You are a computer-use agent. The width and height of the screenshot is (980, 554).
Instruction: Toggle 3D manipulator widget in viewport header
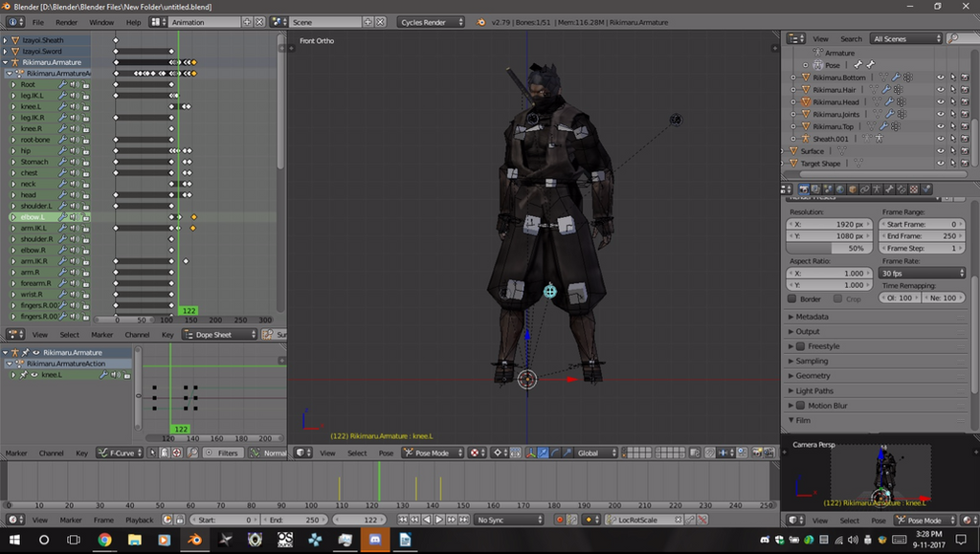pos(530,453)
